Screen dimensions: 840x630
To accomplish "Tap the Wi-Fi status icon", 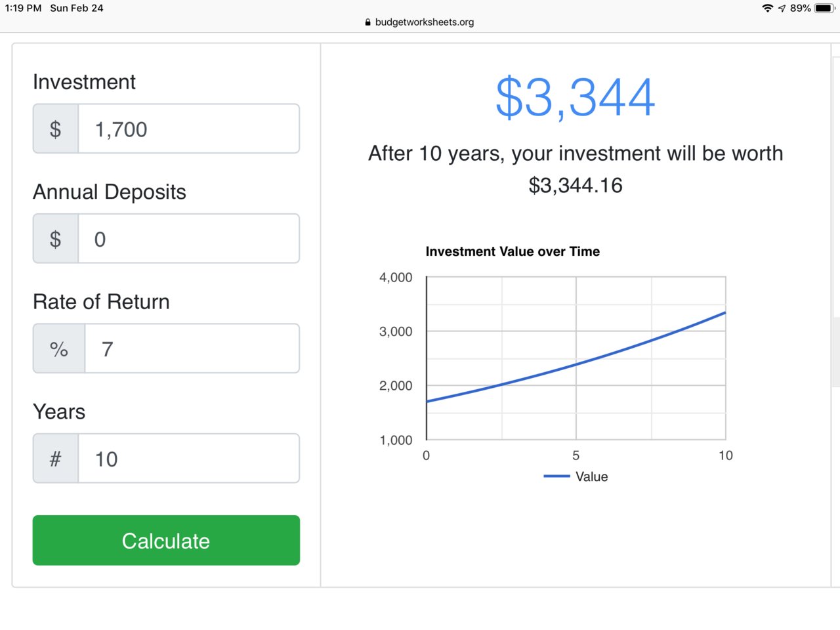I will click(x=767, y=9).
